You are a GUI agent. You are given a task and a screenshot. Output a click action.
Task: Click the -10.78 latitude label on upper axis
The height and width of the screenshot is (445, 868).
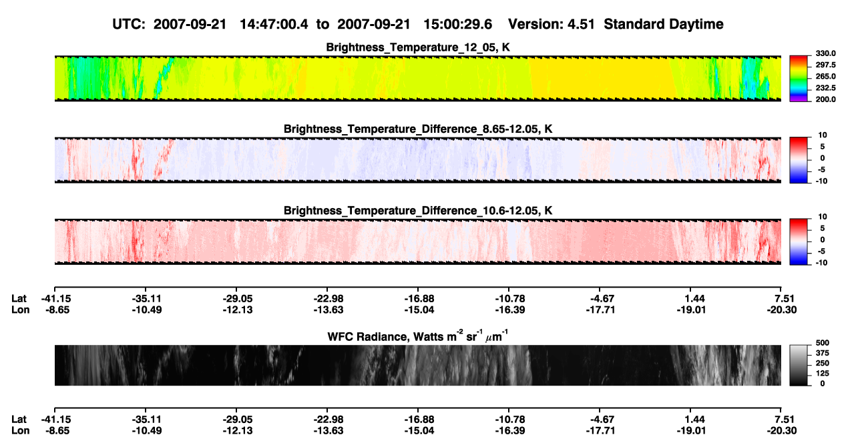pos(509,299)
